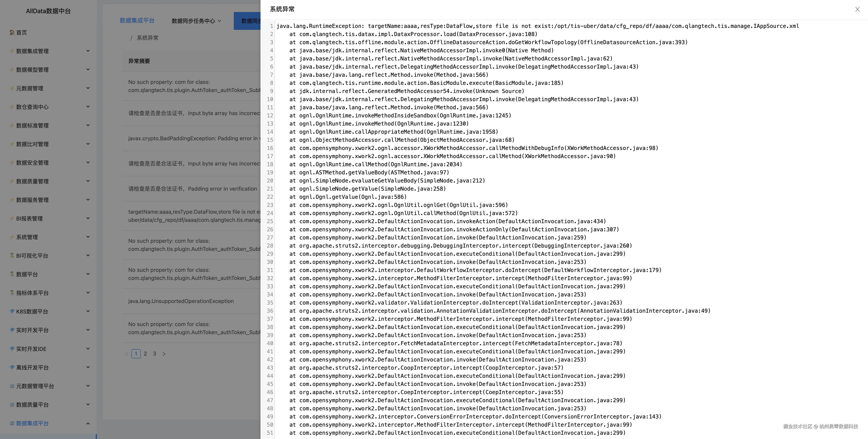This screenshot has height=439, width=868.
Task: Click the 实时开发IDE diamond icon
Action: [x=12, y=349]
